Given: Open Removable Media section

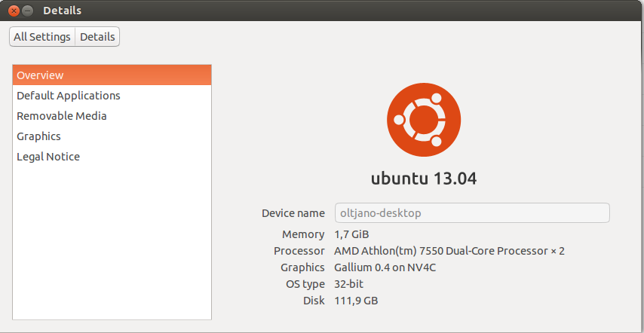Looking at the screenshot, I should pos(112,116).
